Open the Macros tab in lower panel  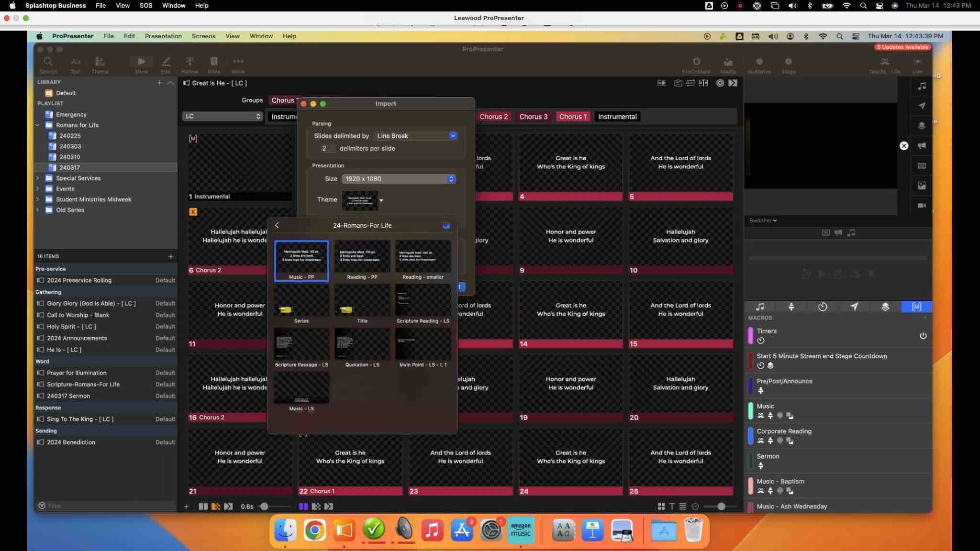(916, 307)
